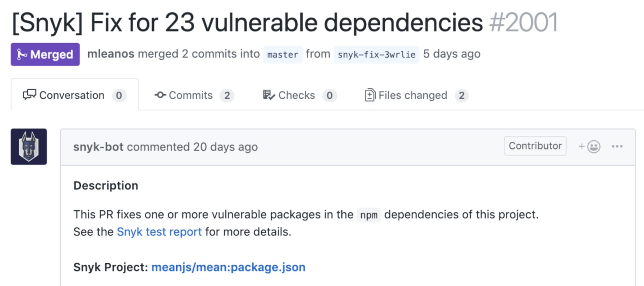Open the add reaction smiley icon
Screen dimensions: 644x286
[590, 146]
